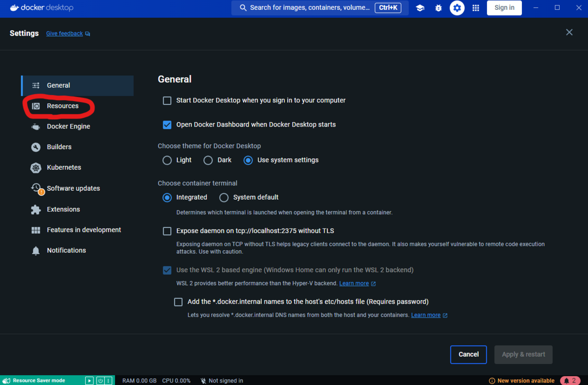Viewport: 588px width, 385px height.
Task: Click the play button in status bar
Action: [x=89, y=381]
